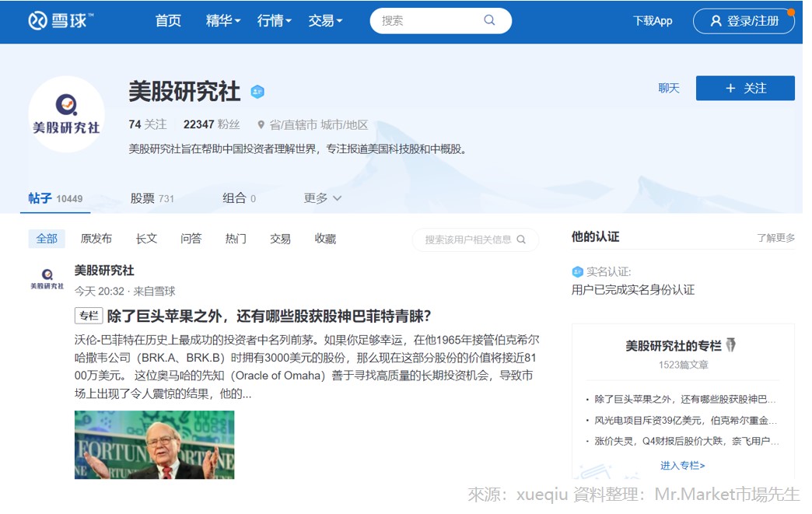Image resolution: width=812 pixels, height=514 pixels.
Task: Click the magnifier in user-info search box
Action: [x=521, y=240]
